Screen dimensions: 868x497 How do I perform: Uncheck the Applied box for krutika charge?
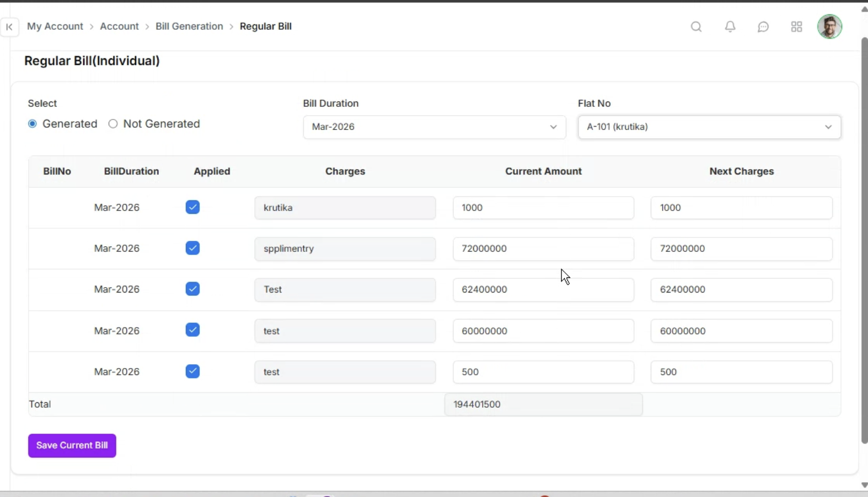[192, 207]
